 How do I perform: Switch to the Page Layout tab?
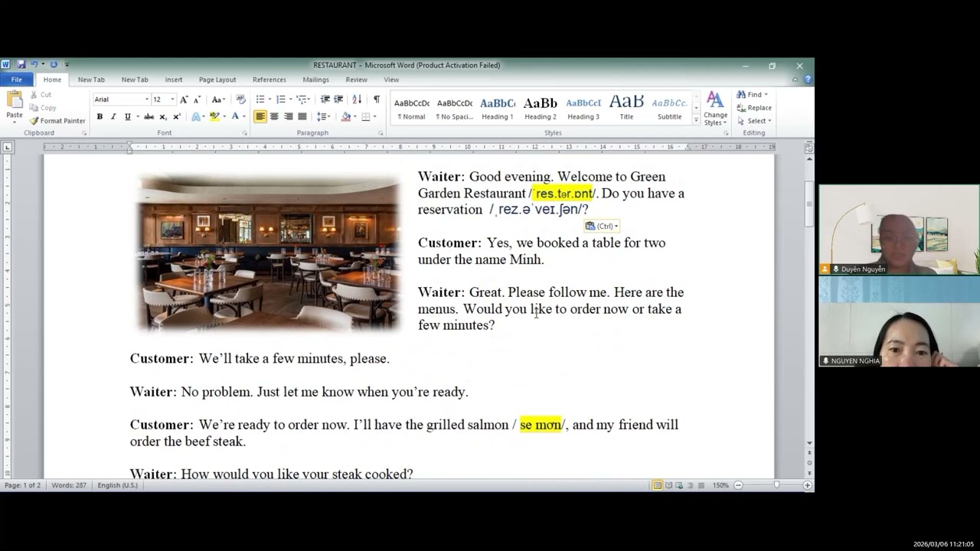click(217, 80)
